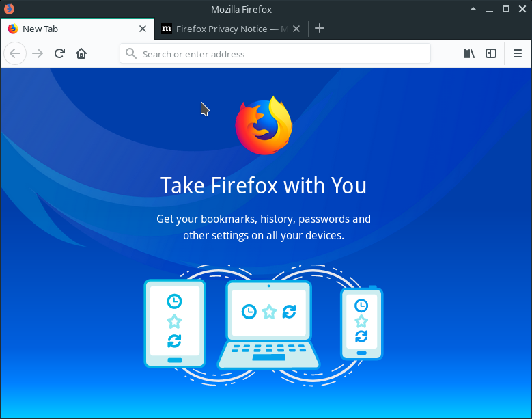This screenshot has height=419, width=532.
Task: Switch to the New Tab tab
Action: [78, 29]
